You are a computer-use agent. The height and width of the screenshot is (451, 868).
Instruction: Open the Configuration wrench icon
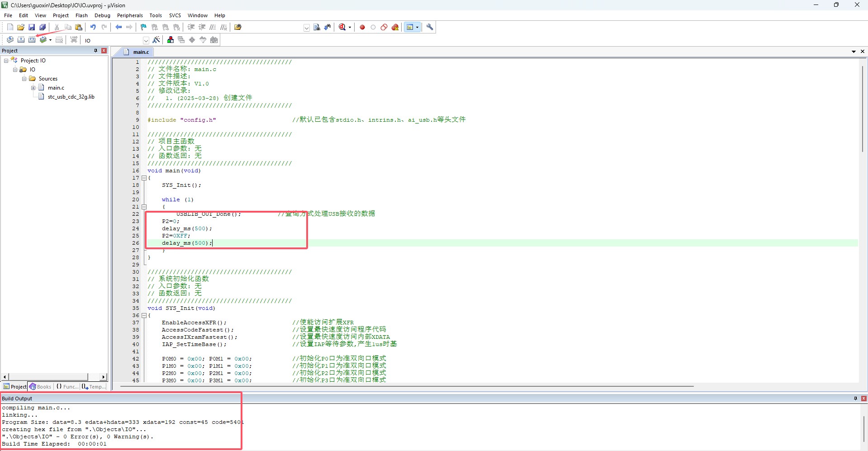coord(430,27)
